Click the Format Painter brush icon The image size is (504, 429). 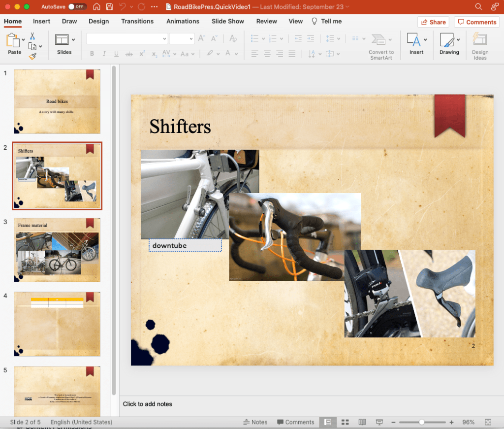coord(32,57)
